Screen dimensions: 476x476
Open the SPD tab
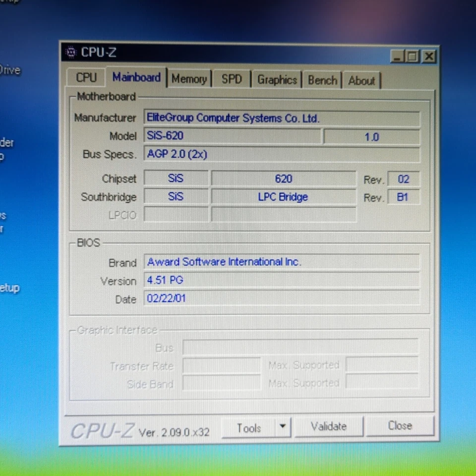point(231,78)
